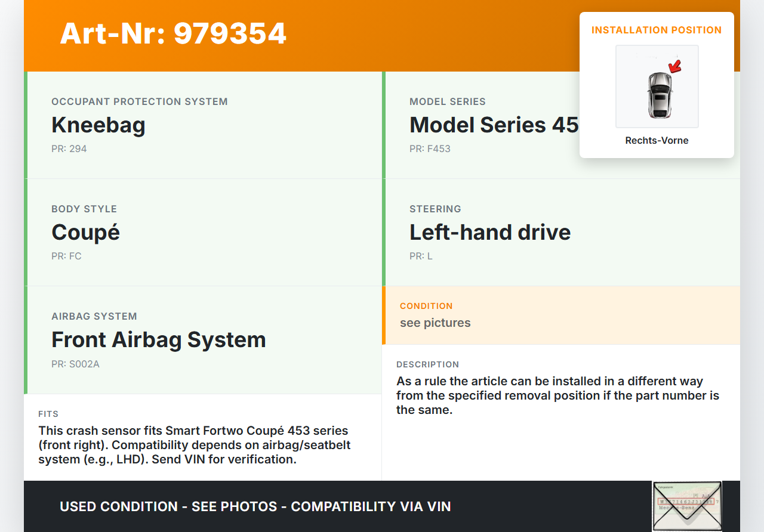Click the PR: S002A code
Viewport: 764px width, 532px height.
(x=75, y=363)
